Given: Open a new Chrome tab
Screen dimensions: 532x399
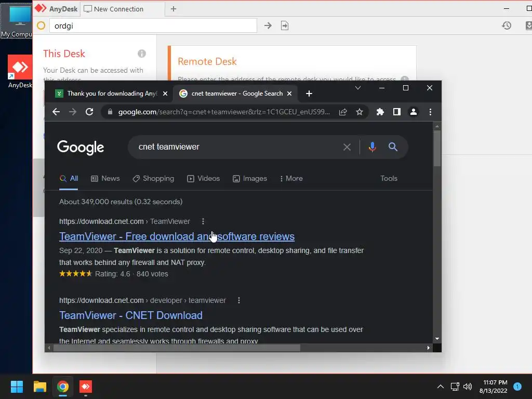Looking at the screenshot, I should coord(309,94).
